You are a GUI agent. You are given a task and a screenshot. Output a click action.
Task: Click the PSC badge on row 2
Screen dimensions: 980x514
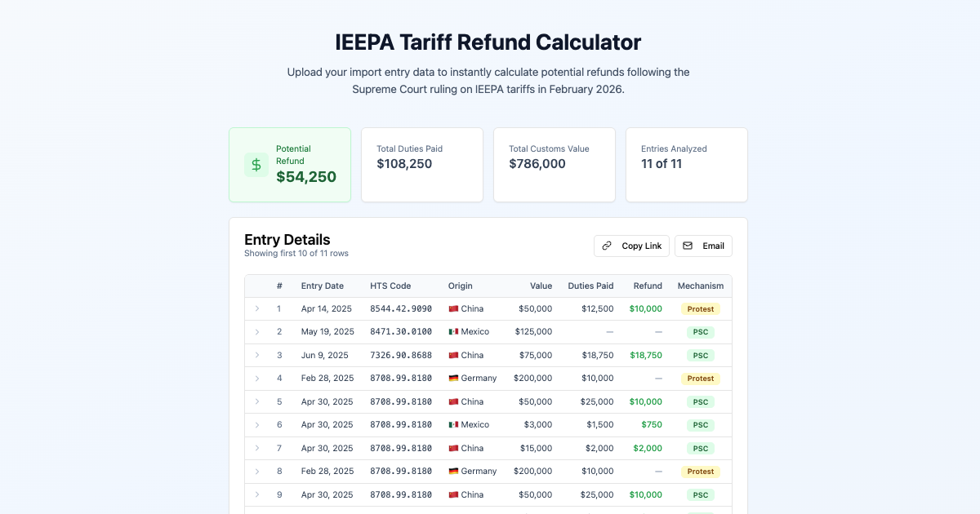click(699, 332)
